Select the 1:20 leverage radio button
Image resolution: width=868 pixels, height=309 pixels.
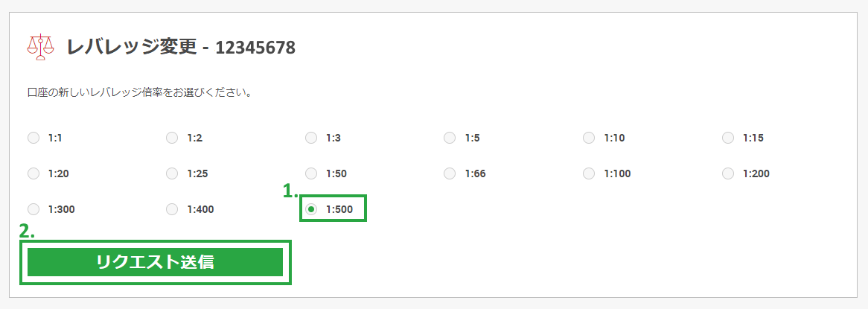coord(33,173)
